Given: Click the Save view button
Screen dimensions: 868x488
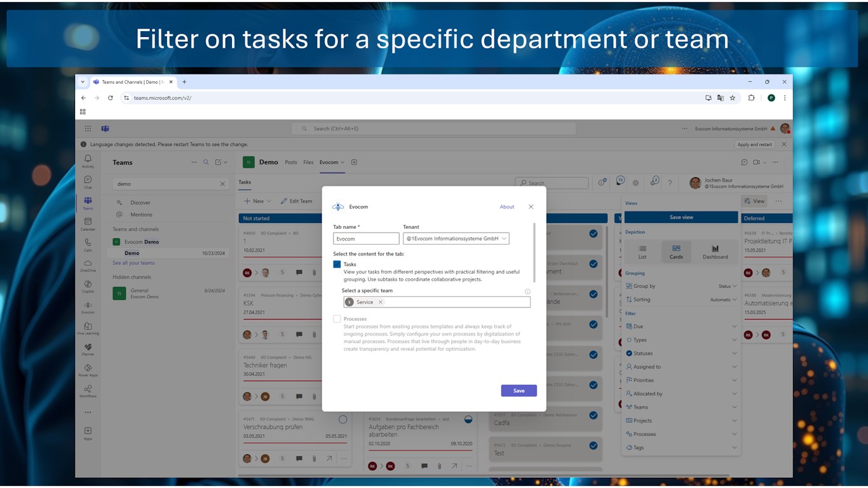Looking at the screenshot, I should [681, 217].
